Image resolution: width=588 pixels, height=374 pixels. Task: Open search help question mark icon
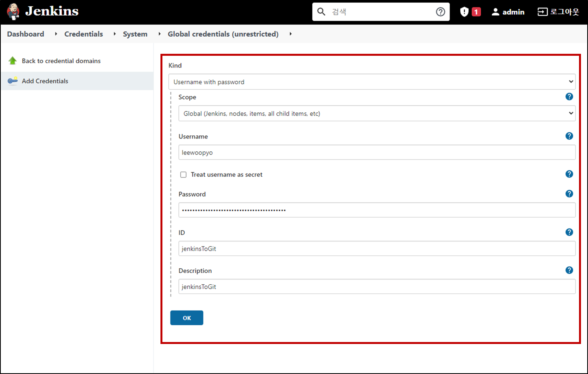[440, 12]
